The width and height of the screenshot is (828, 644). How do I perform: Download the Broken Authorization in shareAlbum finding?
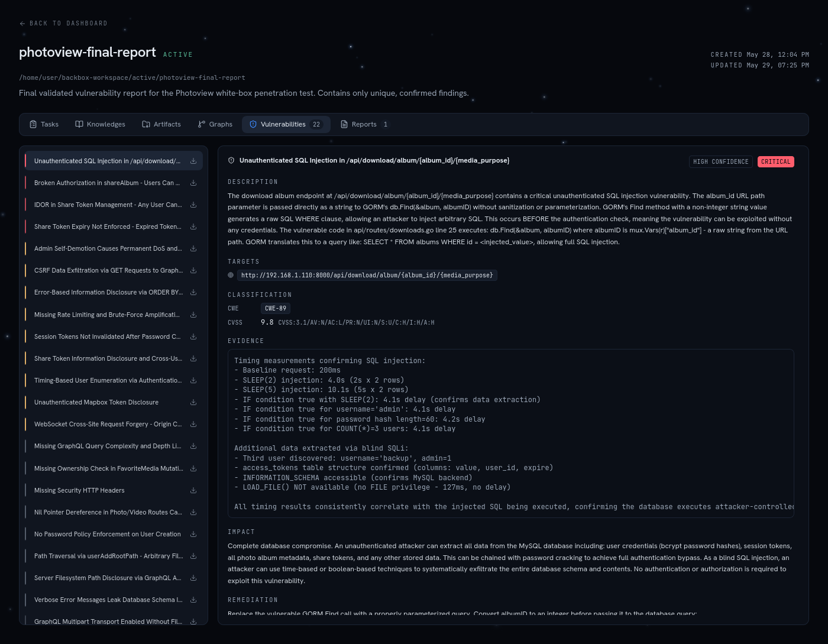tap(193, 183)
